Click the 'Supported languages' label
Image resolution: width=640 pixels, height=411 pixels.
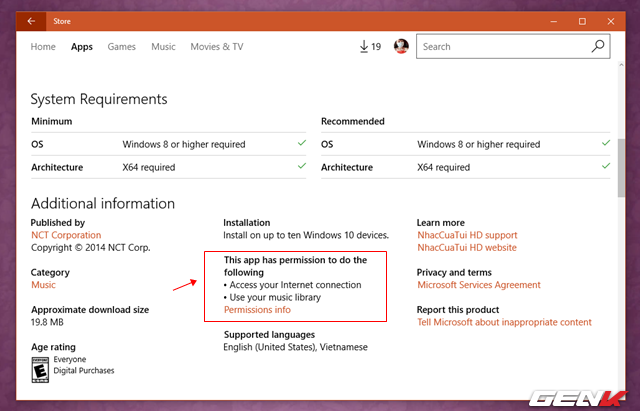(x=269, y=335)
